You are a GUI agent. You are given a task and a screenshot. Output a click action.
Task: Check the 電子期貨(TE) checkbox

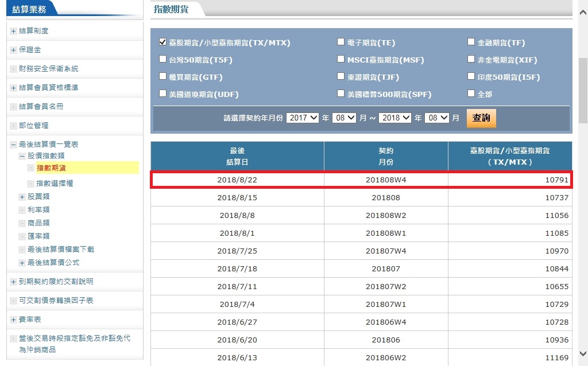coord(341,42)
